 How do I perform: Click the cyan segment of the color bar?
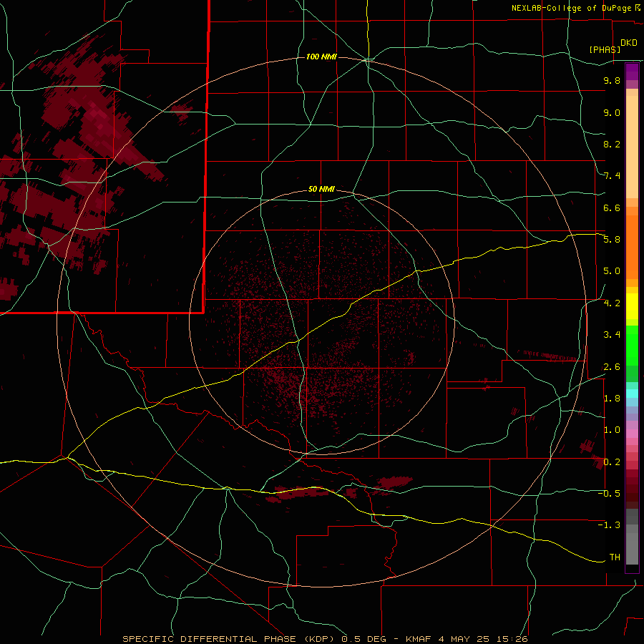point(632,394)
